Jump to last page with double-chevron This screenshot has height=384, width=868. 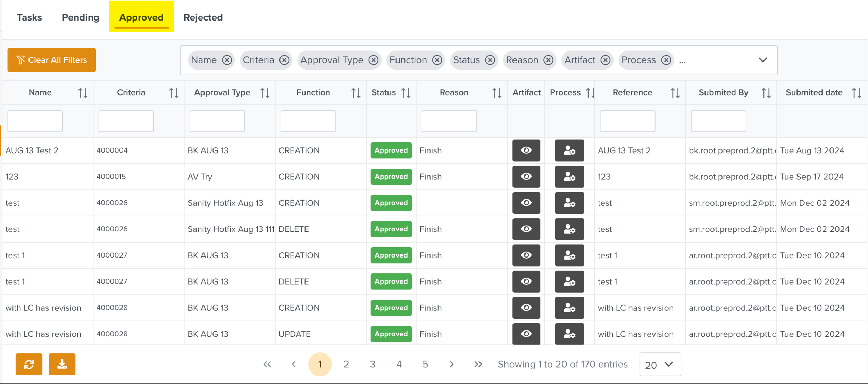[478, 364]
